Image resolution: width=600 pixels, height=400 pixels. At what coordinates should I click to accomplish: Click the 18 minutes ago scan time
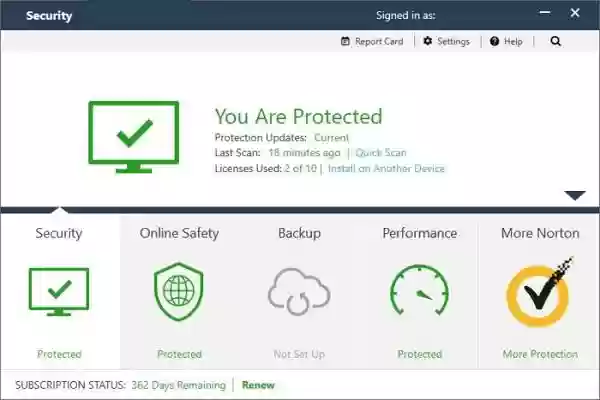[x=304, y=153]
